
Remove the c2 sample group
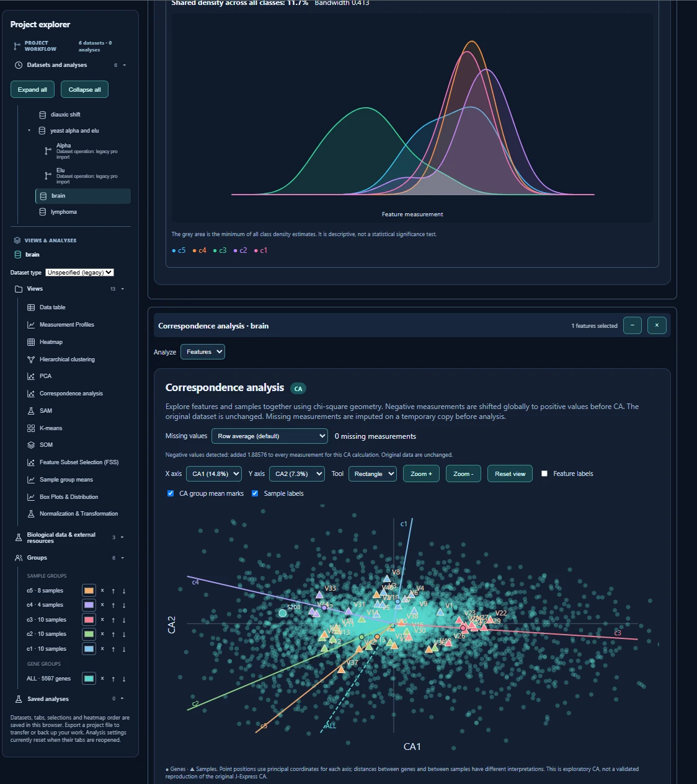102,634
